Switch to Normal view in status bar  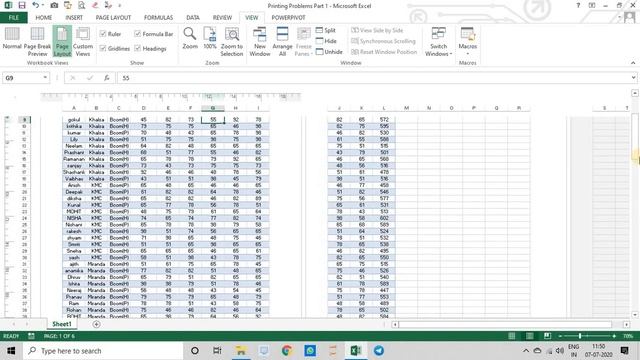[511, 336]
